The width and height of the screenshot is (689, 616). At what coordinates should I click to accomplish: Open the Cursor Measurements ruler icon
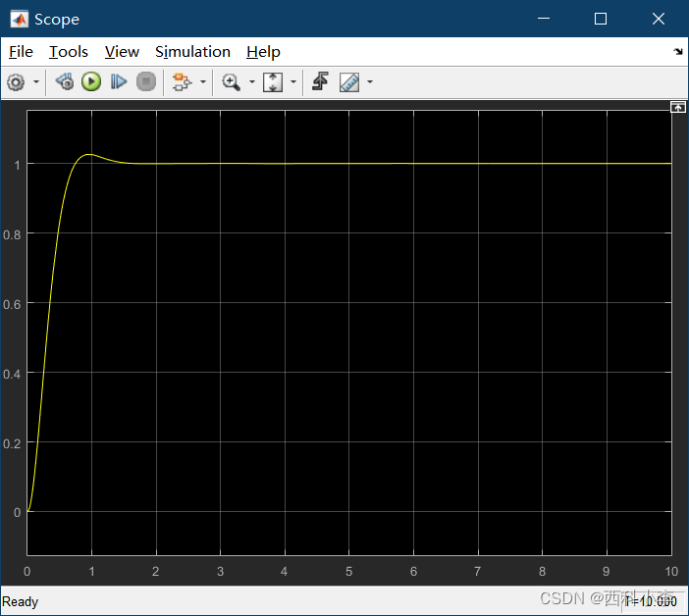coord(349,82)
